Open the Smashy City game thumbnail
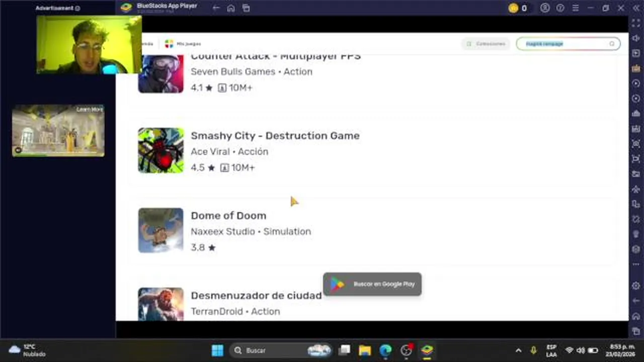This screenshot has width=644, height=362. pyautogui.click(x=161, y=150)
